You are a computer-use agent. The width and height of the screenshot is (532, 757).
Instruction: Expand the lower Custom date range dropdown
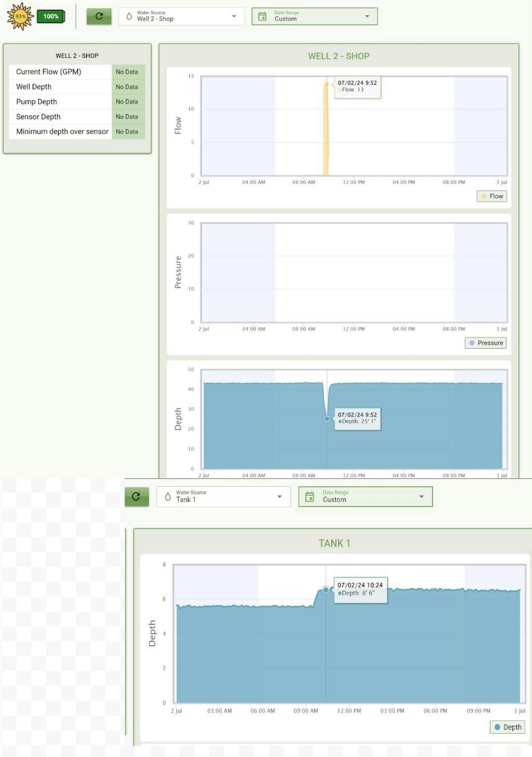(421, 497)
